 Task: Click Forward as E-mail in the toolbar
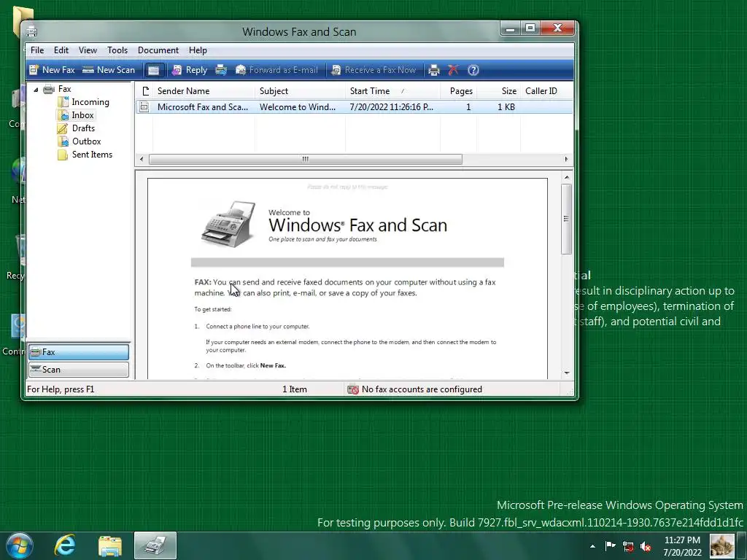coord(276,70)
